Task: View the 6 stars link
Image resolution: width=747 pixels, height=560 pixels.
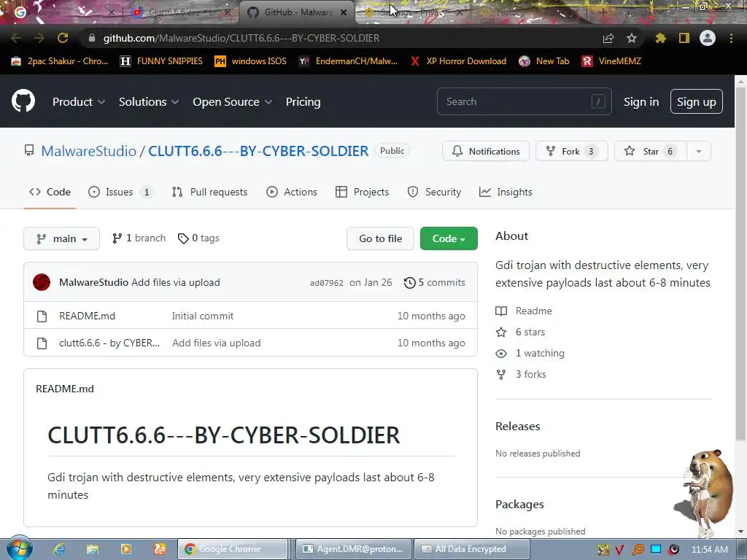Action: pos(520,332)
